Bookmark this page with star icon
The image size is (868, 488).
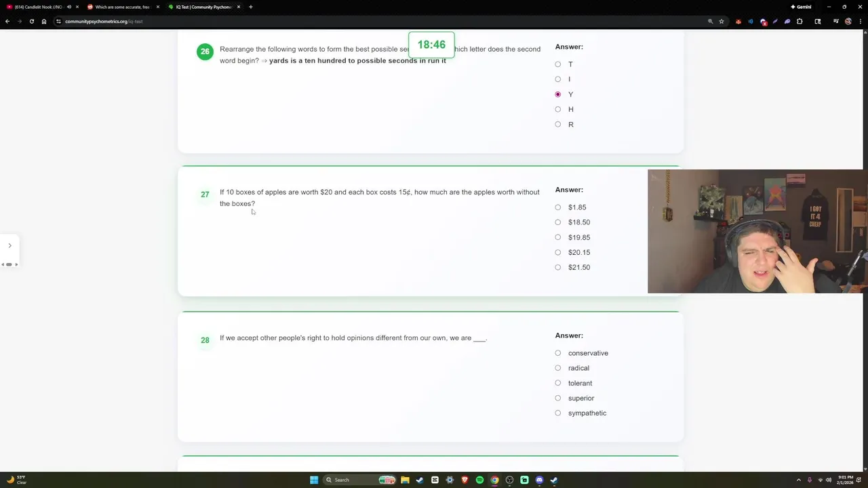[722, 21]
